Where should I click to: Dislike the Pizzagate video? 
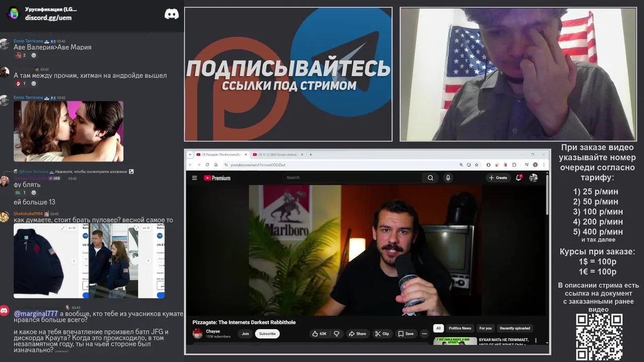337,333
